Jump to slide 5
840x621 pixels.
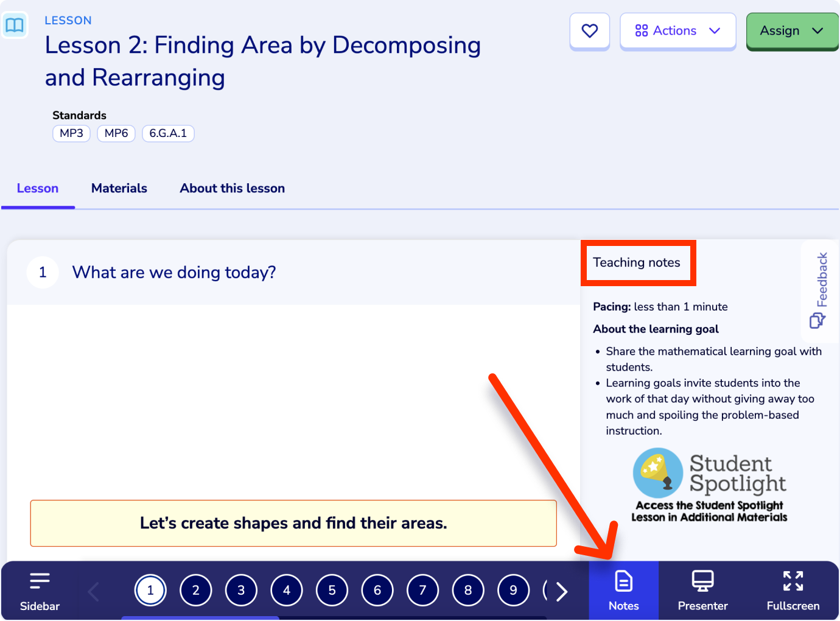click(x=332, y=591)
